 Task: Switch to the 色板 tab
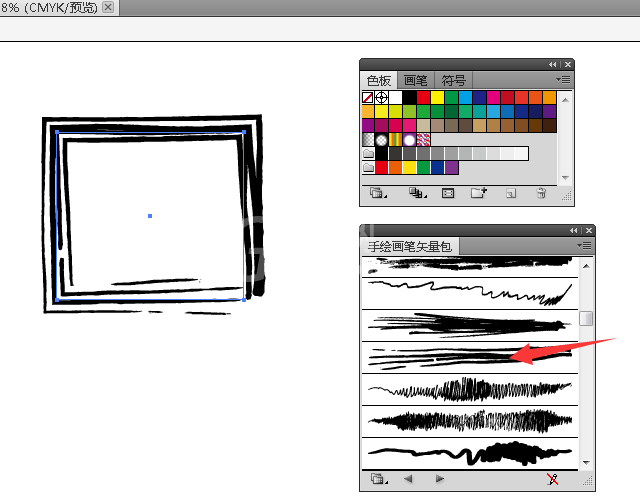[x=379, y=80]
